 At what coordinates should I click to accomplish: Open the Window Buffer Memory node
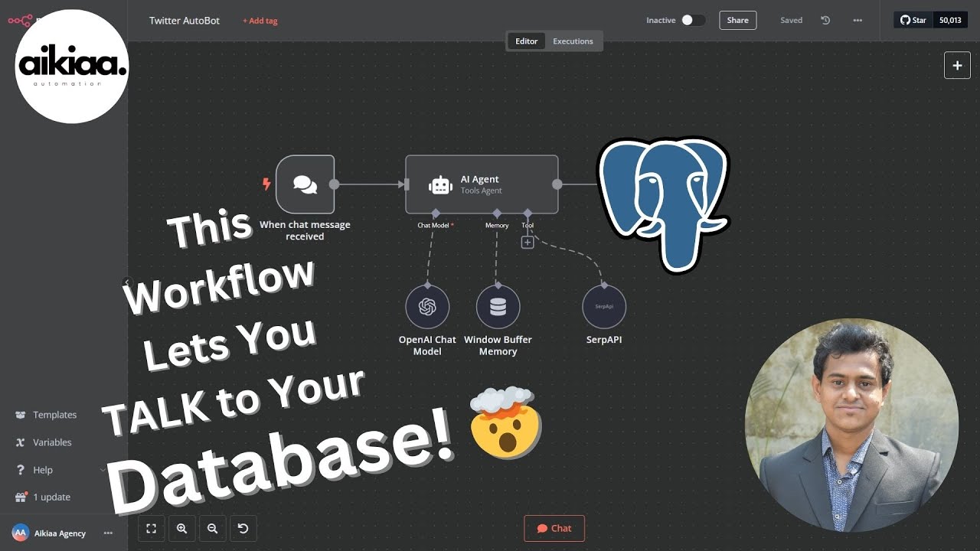tap(498, 307)
